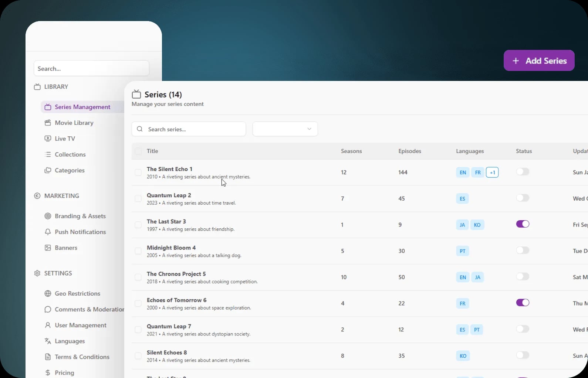Sort by the Episodes column header

pyautogui.click(x=409, y=151)
